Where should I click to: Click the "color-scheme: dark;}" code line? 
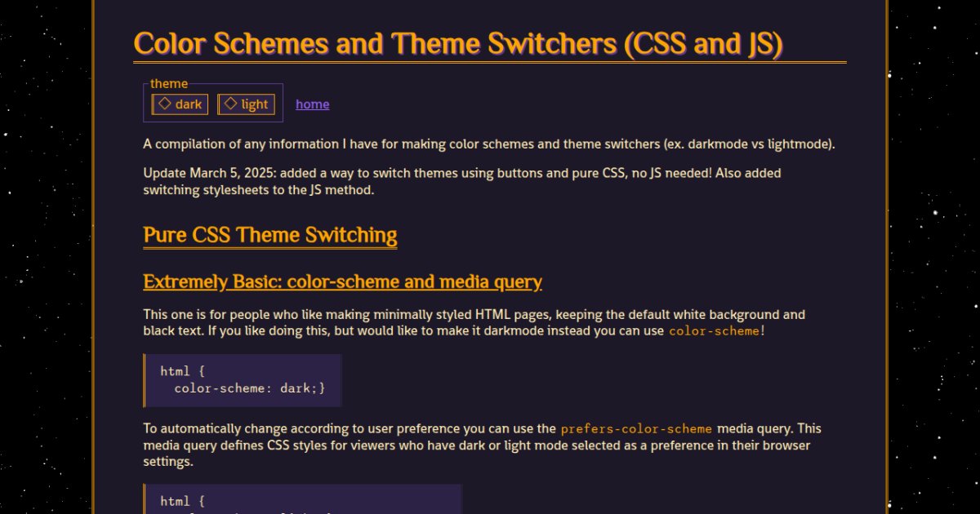click(249, 388)
